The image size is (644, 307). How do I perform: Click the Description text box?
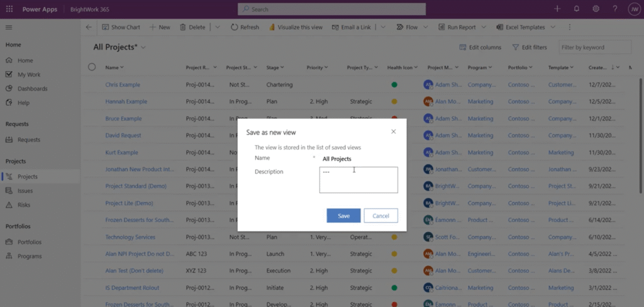point(358,180)
